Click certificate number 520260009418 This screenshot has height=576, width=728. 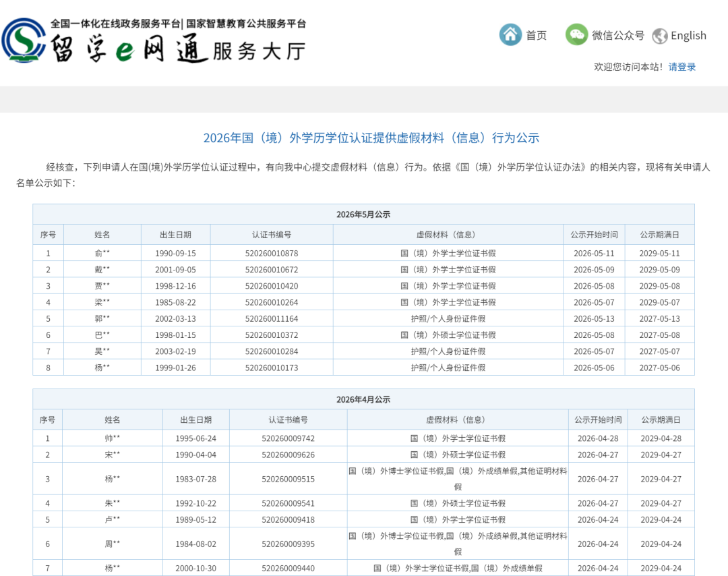288,520
